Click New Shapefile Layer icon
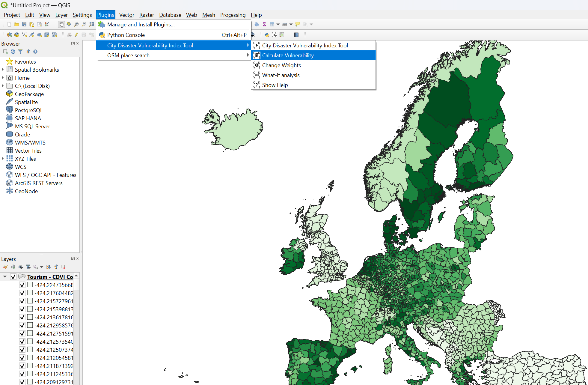Image resolution: width=588 pixels, height=385 pixels. [24, 35]
